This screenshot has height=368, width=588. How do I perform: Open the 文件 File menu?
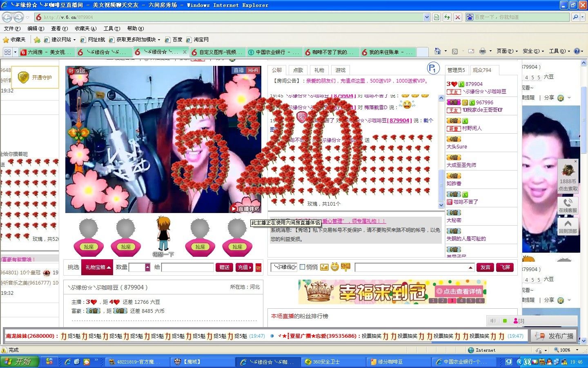click(x=12, y=29)
